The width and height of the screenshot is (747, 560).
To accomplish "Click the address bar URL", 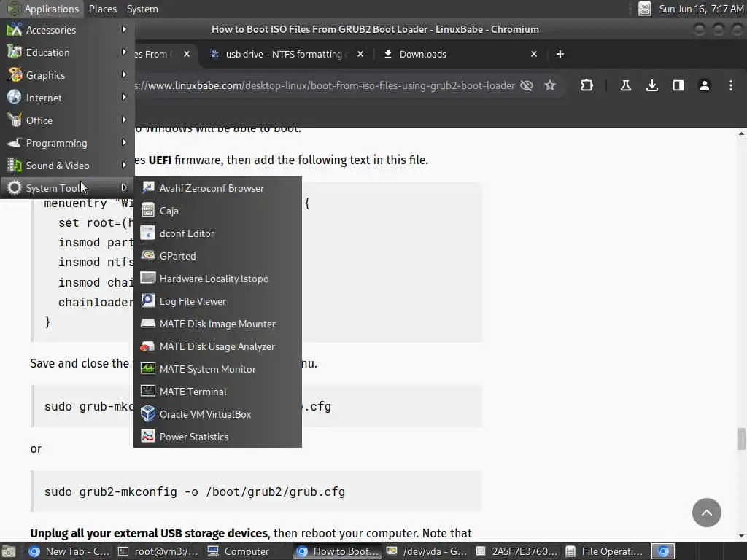I will coord(325,85).
